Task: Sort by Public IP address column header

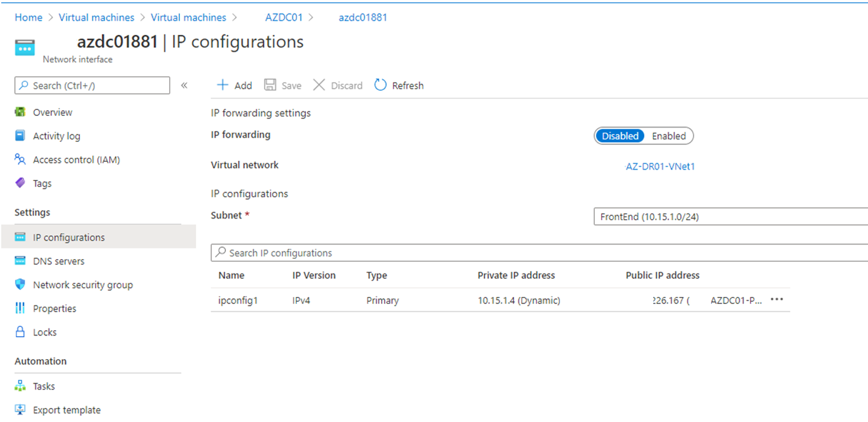Action: click(662, 275)
